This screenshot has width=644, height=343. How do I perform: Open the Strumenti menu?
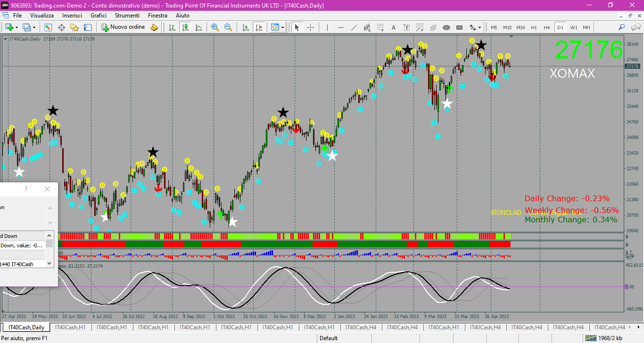tap(127, 15)
